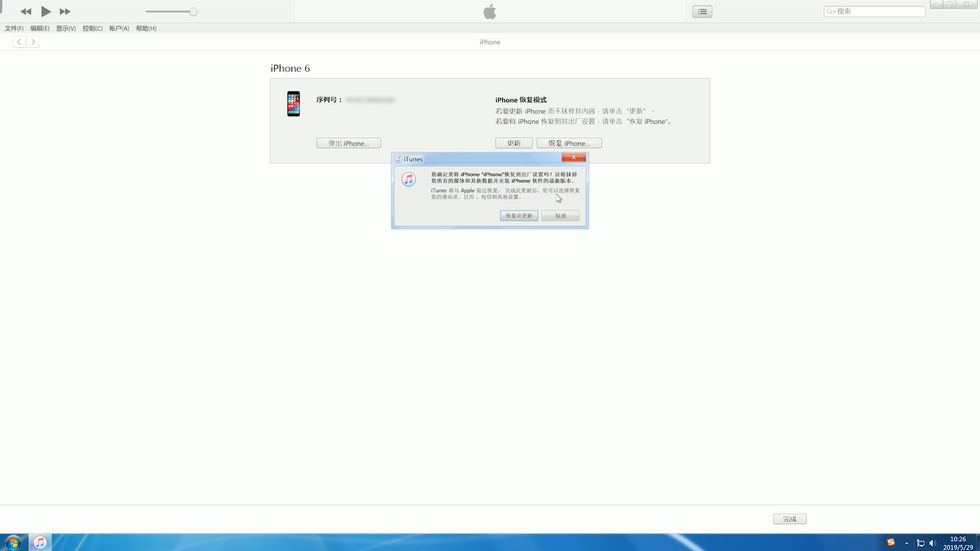Show hidden system tray icons
The height and width of the screenshot is (551, 980).
click(x=906, y=543)
